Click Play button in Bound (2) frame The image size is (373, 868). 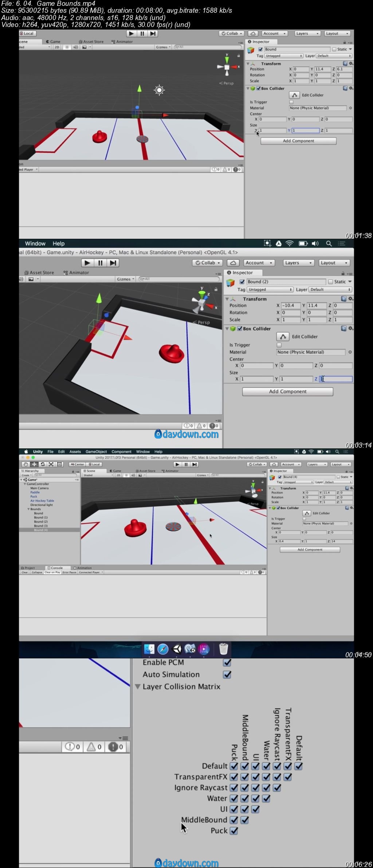tap(87, 263)
